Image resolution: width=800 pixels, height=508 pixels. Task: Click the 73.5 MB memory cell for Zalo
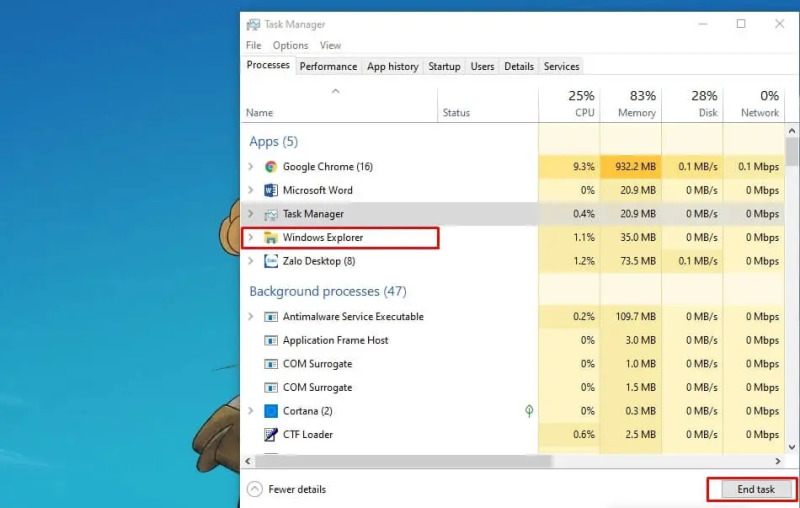pos(631,261)
